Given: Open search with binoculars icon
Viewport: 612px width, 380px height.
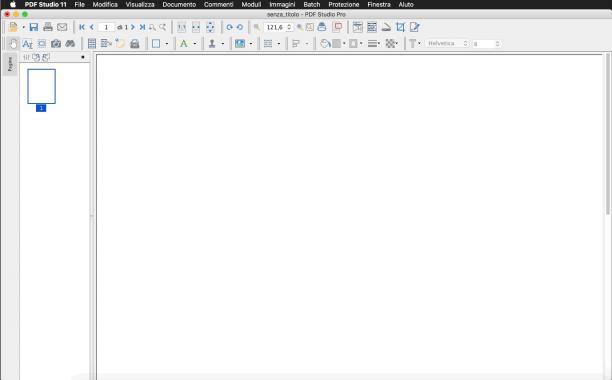Looking at the screenshot, I should 70,44.
